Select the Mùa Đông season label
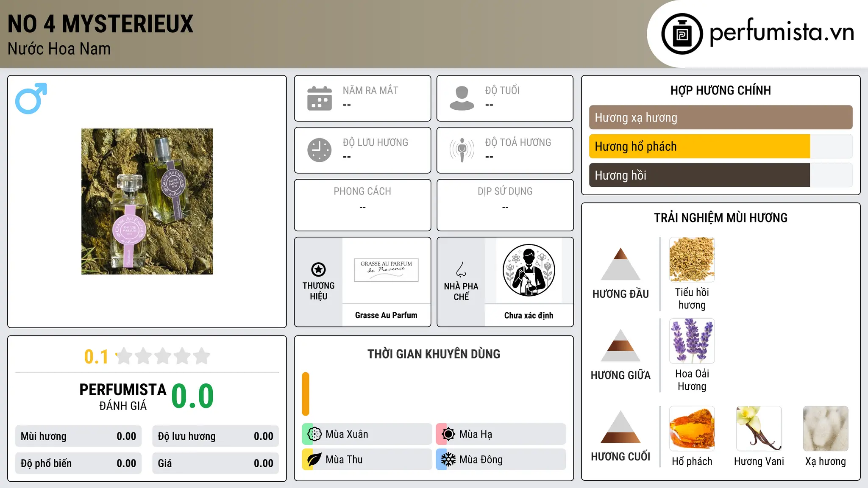This screenshot has height=488, width=868. (x=481, y=460)
